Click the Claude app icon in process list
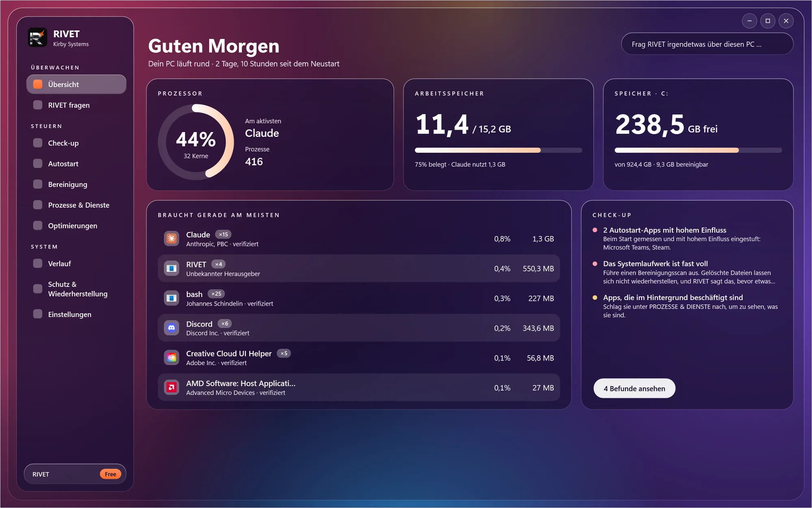Screen dimensions: 812x508 pyautogui.click(x=171, y=239)
